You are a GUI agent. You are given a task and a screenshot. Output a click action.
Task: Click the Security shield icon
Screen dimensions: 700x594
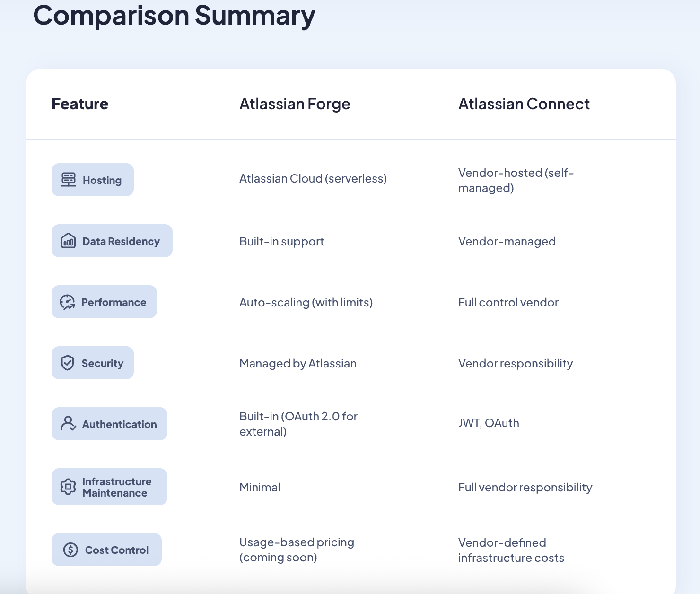pyautogui.click(x=68, y=363)
